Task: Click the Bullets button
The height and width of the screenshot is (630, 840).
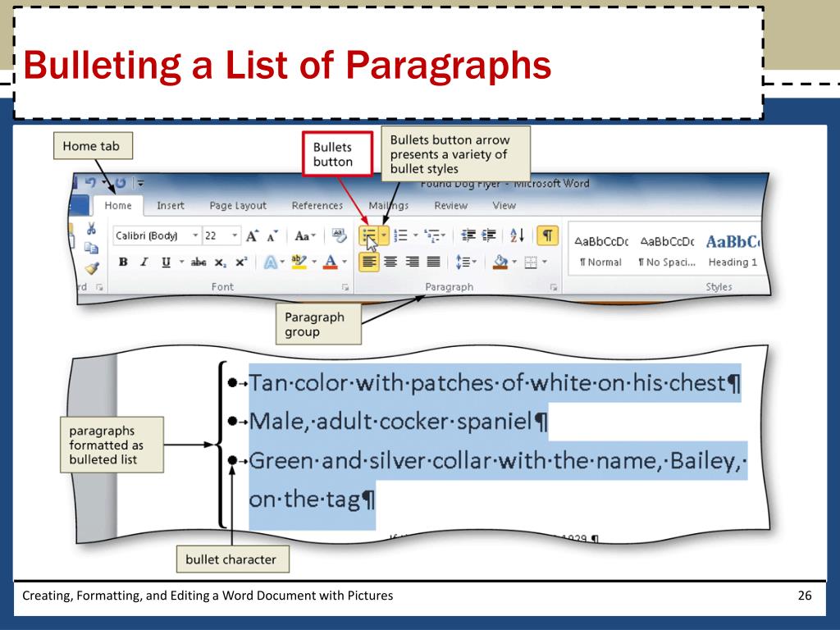Action: 368,235
